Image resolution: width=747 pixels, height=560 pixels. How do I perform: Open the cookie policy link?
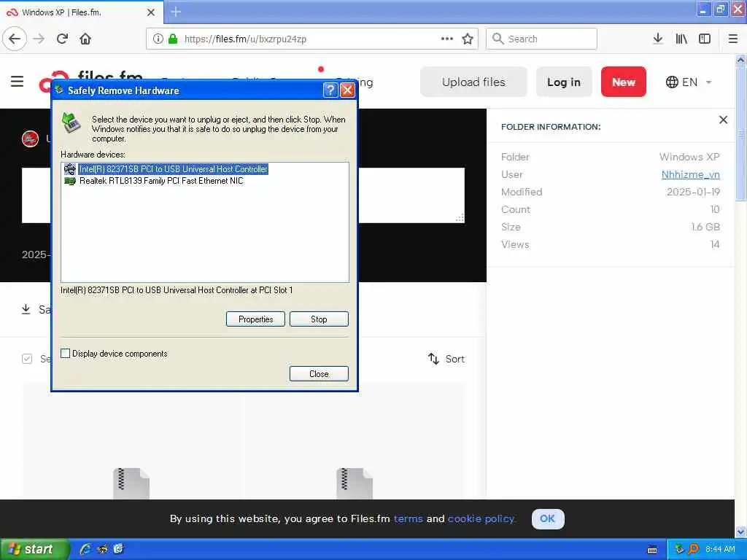pyautogui.click(x=481, y=518)
